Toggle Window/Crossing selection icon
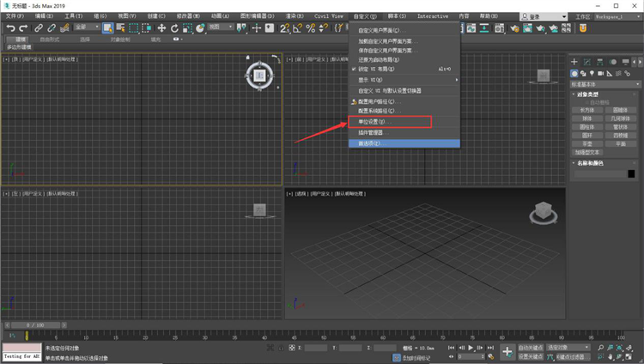Screen dimensions: 644x364 pyautogui.click(x=146, y=28)
